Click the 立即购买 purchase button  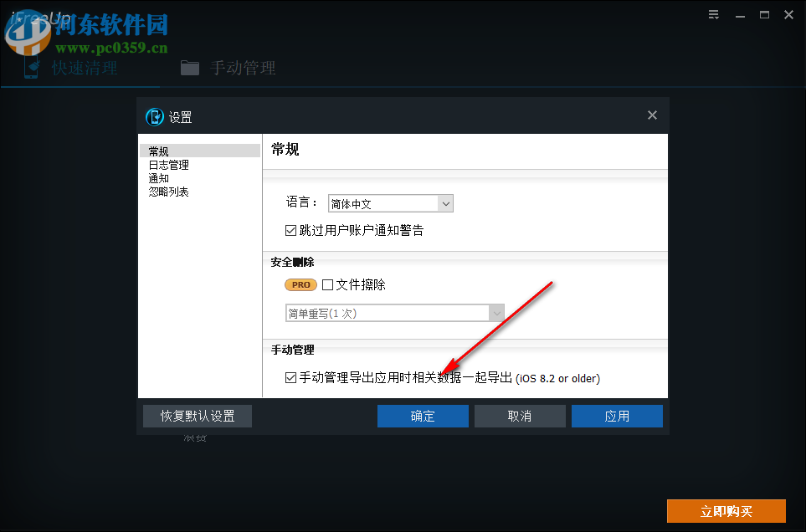(x=726, y=510)
